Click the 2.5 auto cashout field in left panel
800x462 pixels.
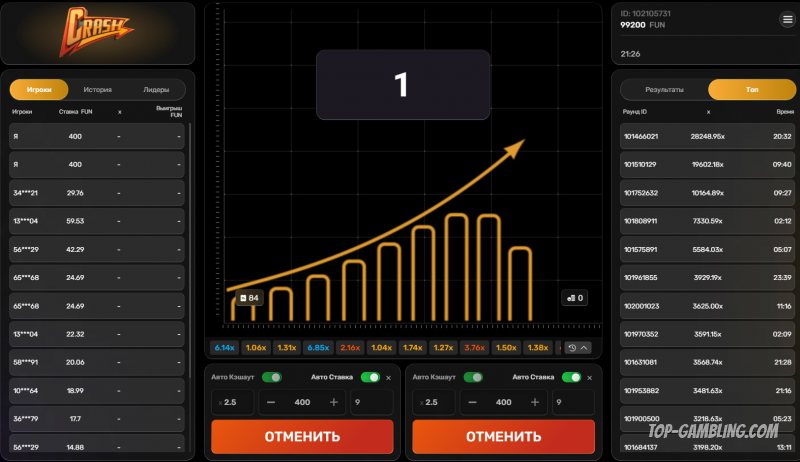(233, 402)
